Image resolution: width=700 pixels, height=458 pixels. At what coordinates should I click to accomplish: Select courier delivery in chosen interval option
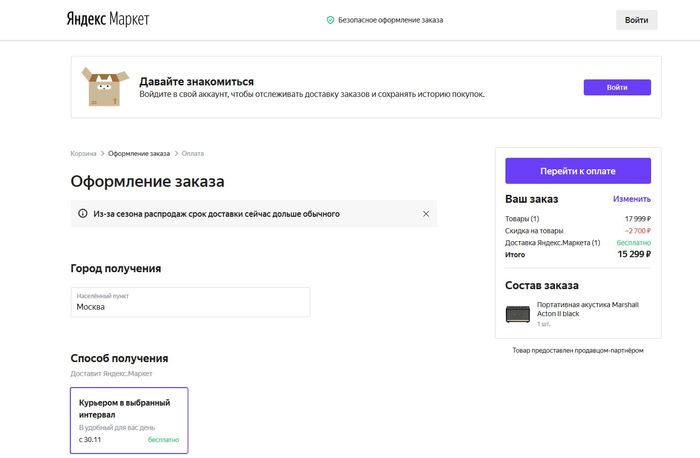(129, 419)
